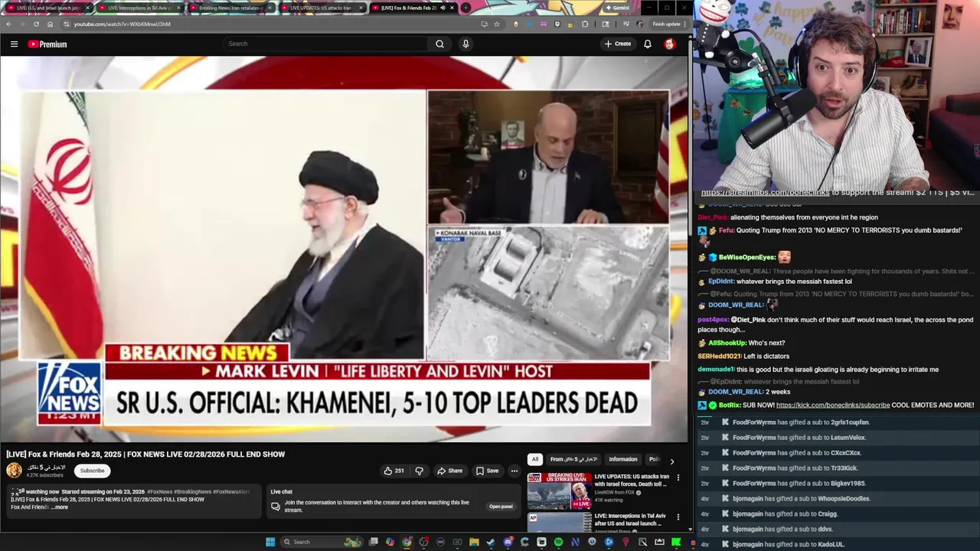The width and height of the screenshot is (980, 551).
Task: Select the 'From' channel filter chip
Action: click(573, 459)
